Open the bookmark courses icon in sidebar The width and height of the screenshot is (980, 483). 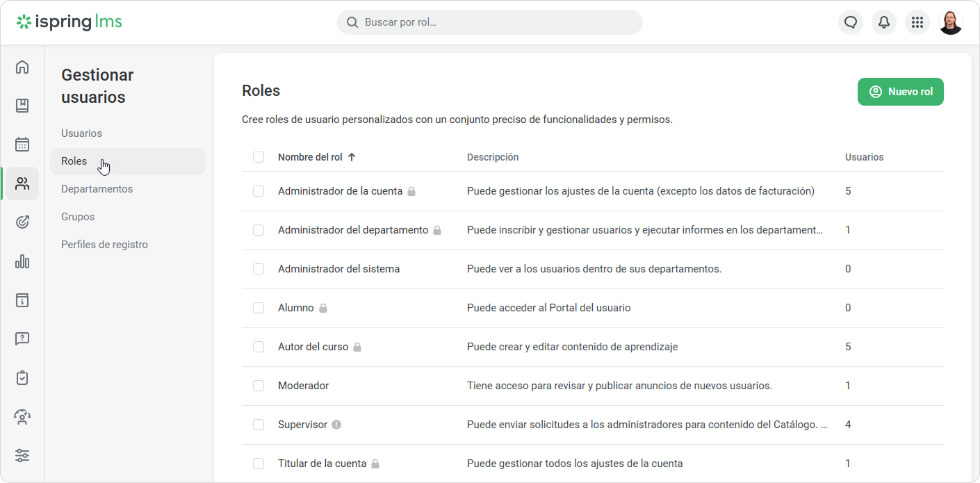[x=22, y=106]
